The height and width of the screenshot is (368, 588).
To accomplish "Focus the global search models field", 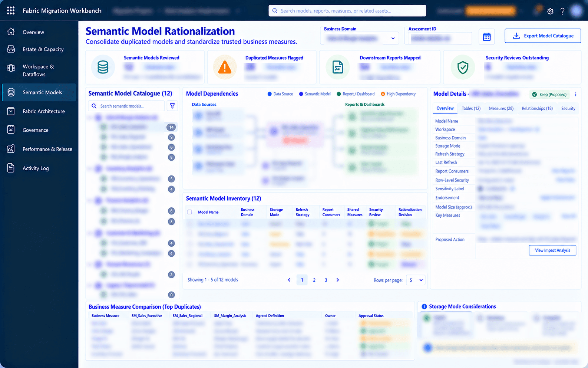I will pyautogui.click(x=347, y=11).
